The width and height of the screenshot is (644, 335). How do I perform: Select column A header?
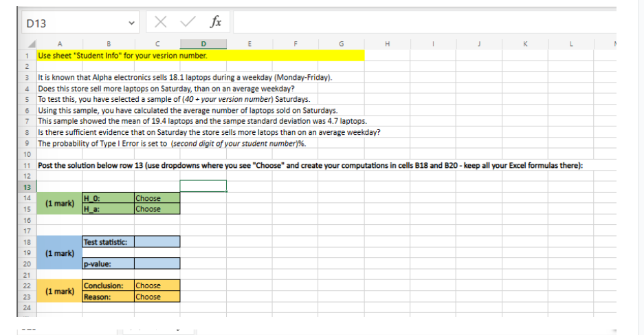point(60,44)
